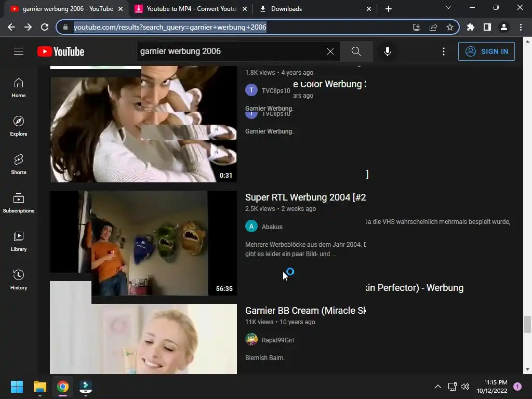Open the tab search dropdown chevron

tap(448, 7)
